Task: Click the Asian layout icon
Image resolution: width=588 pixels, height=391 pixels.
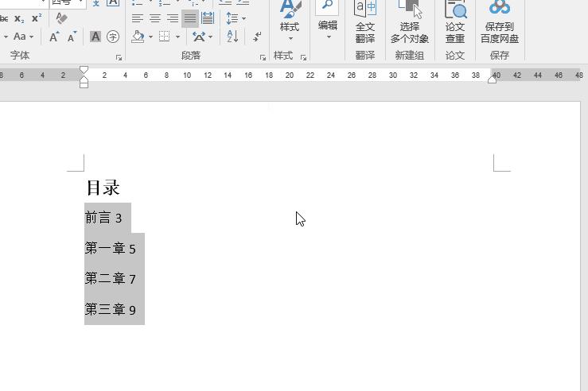Action: pyautogui.click(x=199, y=37)
